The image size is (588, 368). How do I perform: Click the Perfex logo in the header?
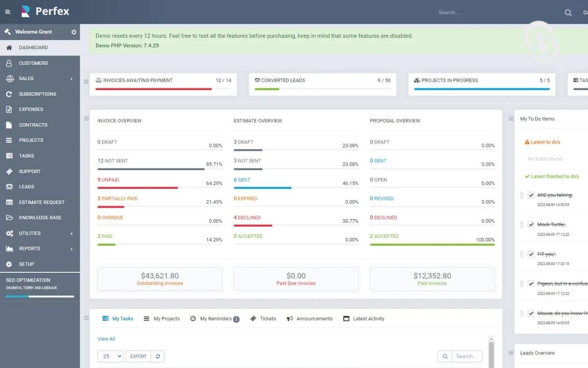point(45,11)
